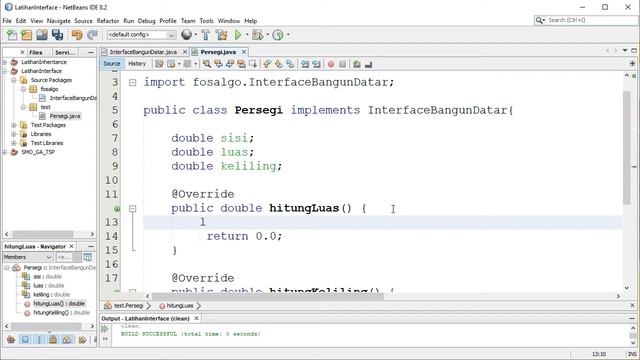Open the Run Project dropdown arrow
This screenshot has width=640, height=360.
247,35
